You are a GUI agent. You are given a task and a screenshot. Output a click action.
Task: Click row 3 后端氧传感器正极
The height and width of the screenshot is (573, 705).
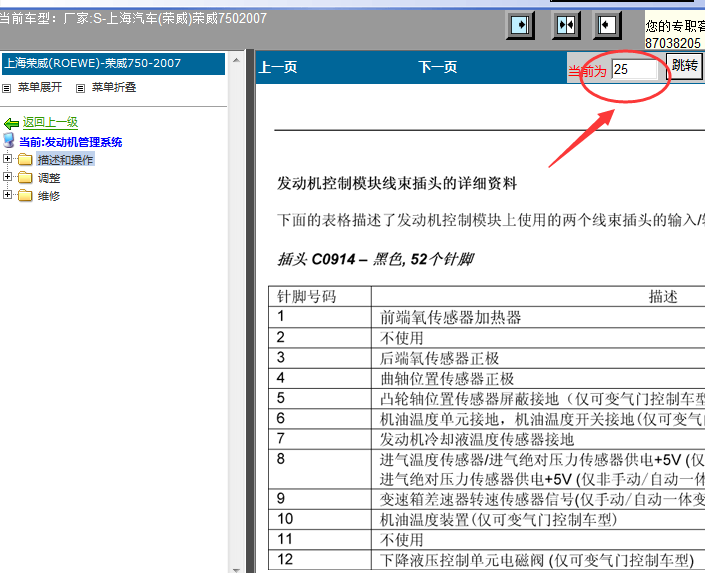coord(439,358)
